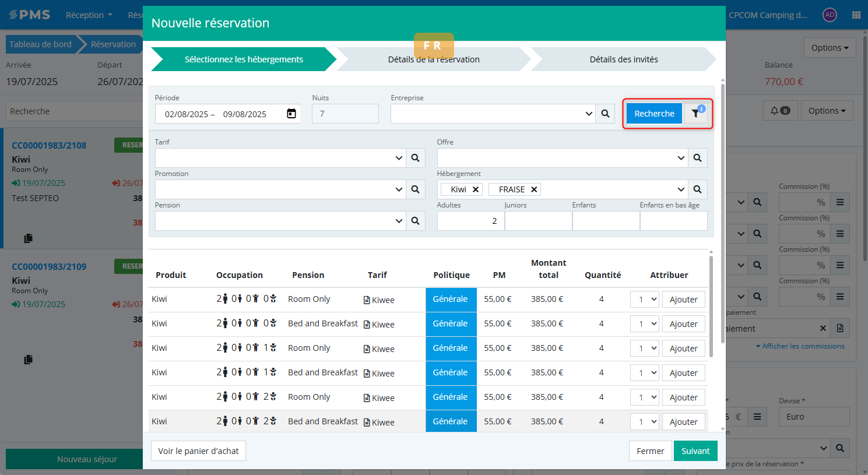
Task: Search companies with the Entreprise magnifier icon
Action: pos(605,114)
